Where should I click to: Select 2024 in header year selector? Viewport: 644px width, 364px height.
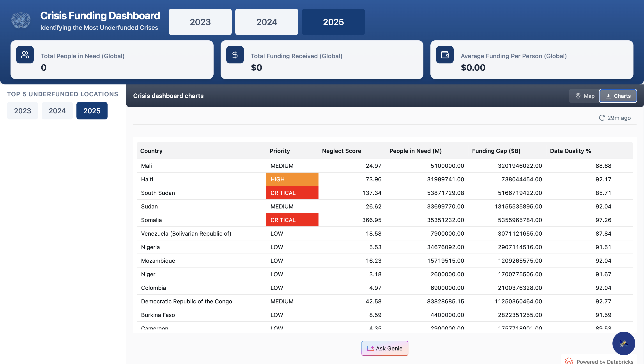tap(267, 22)
